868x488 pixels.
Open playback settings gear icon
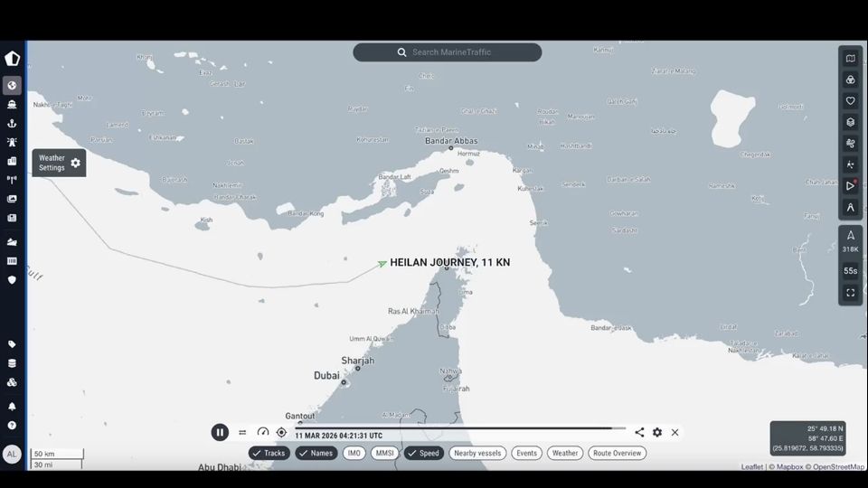point(657,432)
